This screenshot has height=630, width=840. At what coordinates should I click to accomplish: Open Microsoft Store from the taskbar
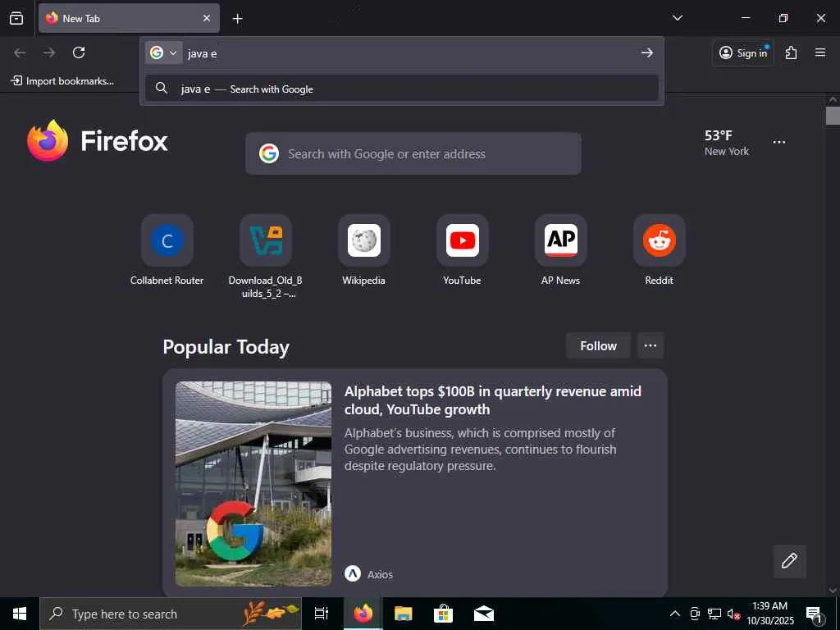click(444, 614)
